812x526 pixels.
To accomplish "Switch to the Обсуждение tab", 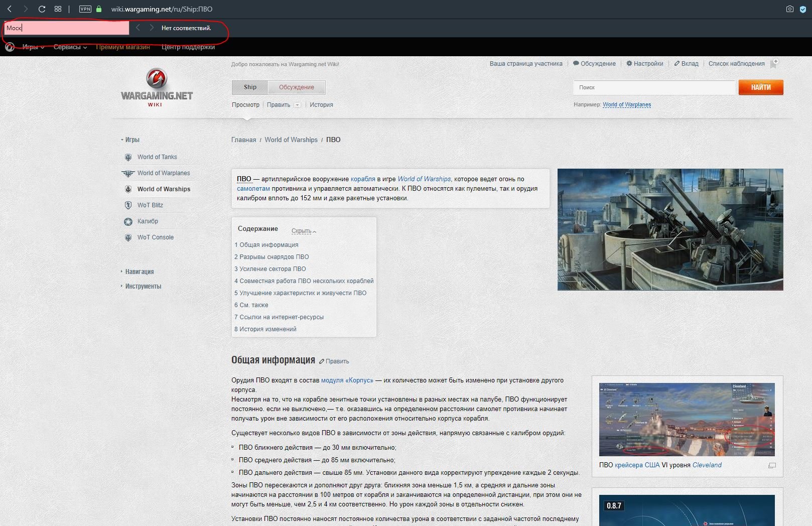I will pyautogui.click(x=297, y=87).
